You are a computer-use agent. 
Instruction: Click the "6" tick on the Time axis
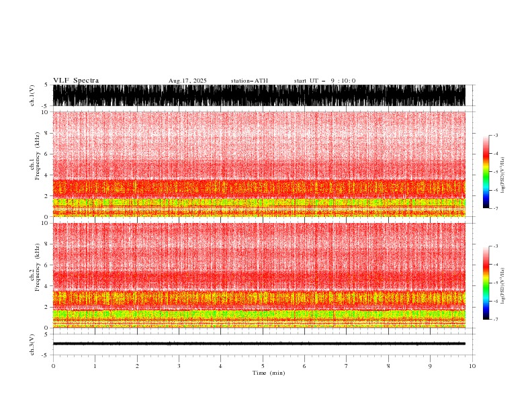pyautogui.click(x=304, y=366)
